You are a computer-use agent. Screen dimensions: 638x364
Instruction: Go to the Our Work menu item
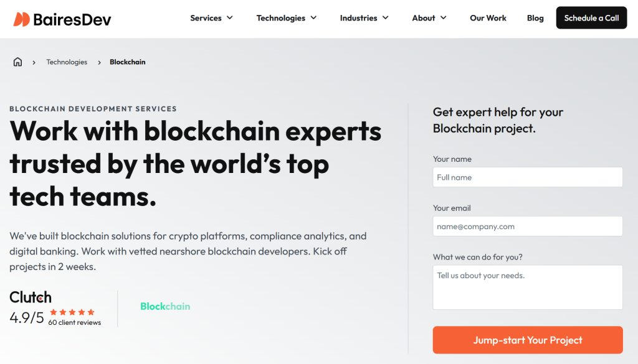pyautogui.click(x=488, y=18)
